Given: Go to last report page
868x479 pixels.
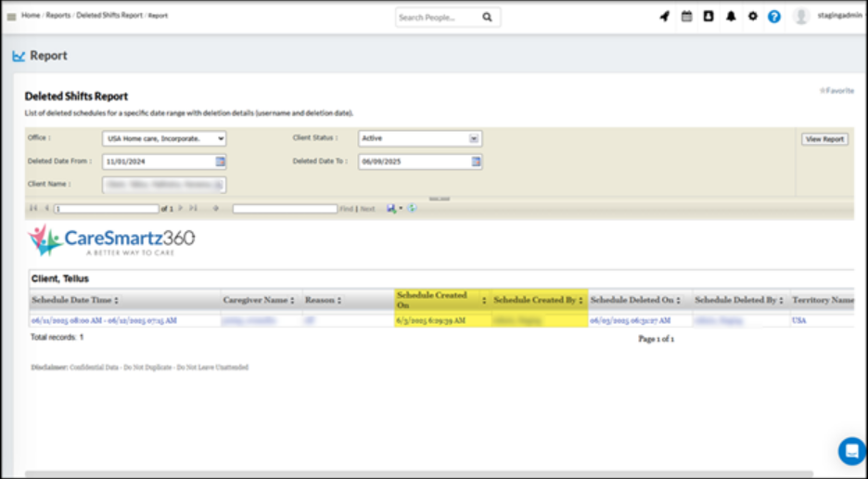Looking at the screenshot, I should [193, 209].
